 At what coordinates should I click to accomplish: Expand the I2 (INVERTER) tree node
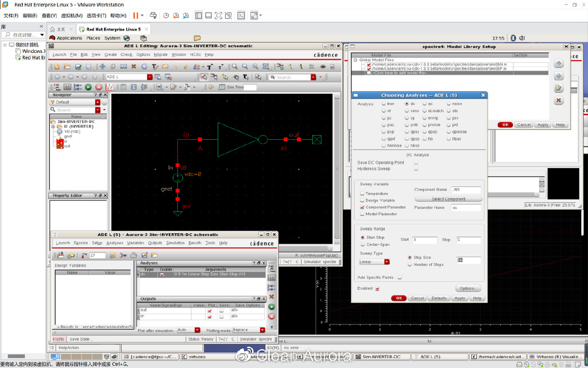(53, 126)
